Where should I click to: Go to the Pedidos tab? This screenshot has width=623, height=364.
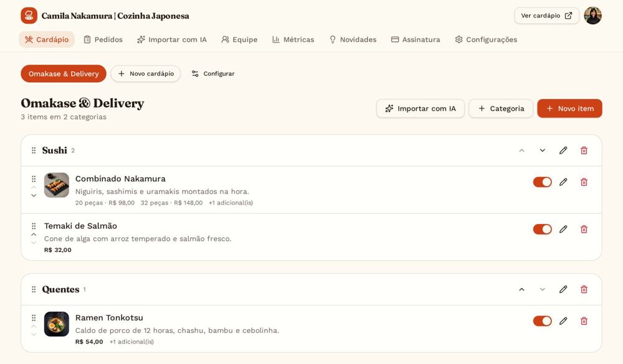[x=103, y=40]
